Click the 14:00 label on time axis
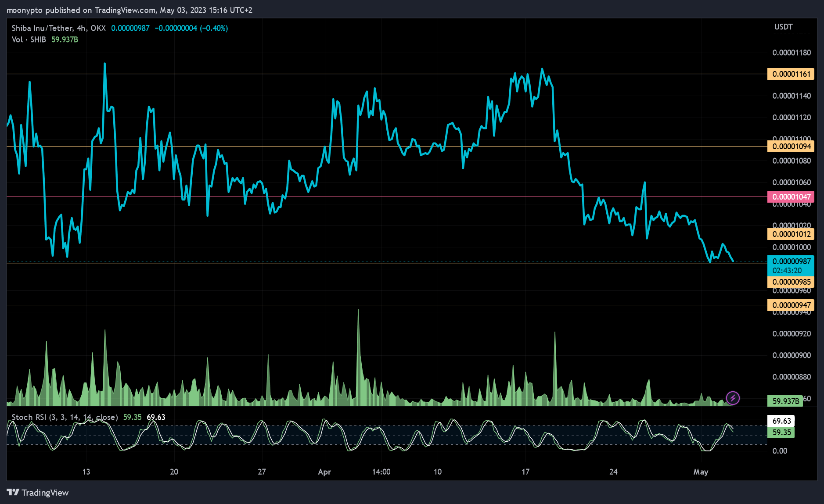The width and height of the screenshot is (824, 504). point(381,472)
